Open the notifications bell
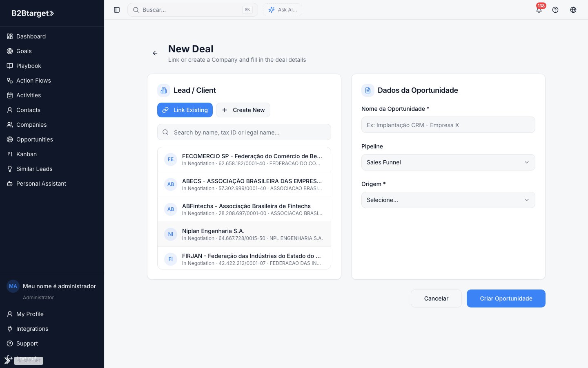Image resolution: width=588 pixels, height=368 pixels. (x=539, y=10)
